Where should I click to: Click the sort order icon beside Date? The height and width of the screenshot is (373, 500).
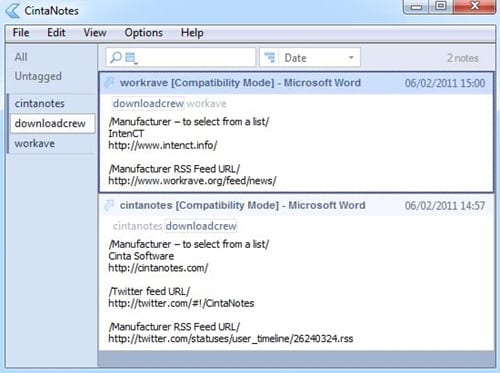click(270, 58)
